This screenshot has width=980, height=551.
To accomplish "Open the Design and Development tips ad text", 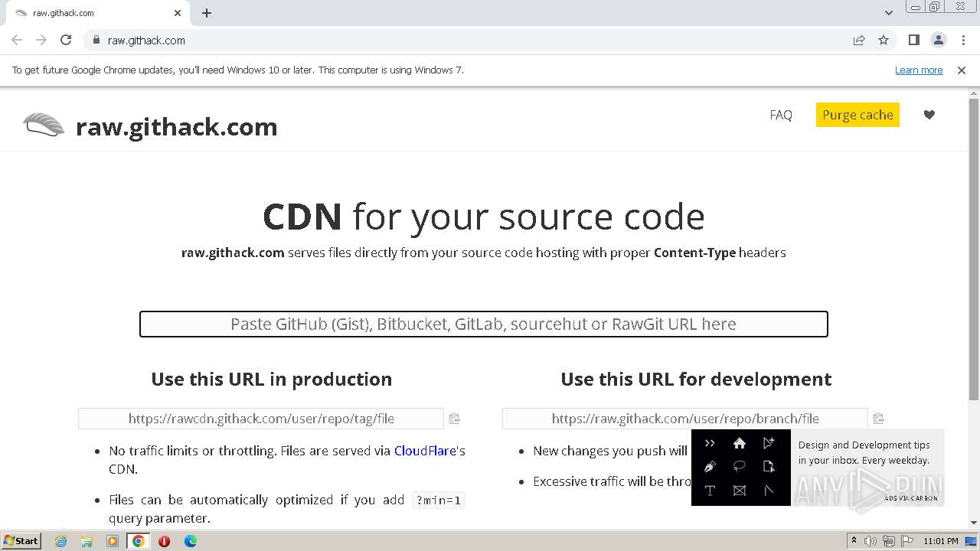I will tap(864, 452).
